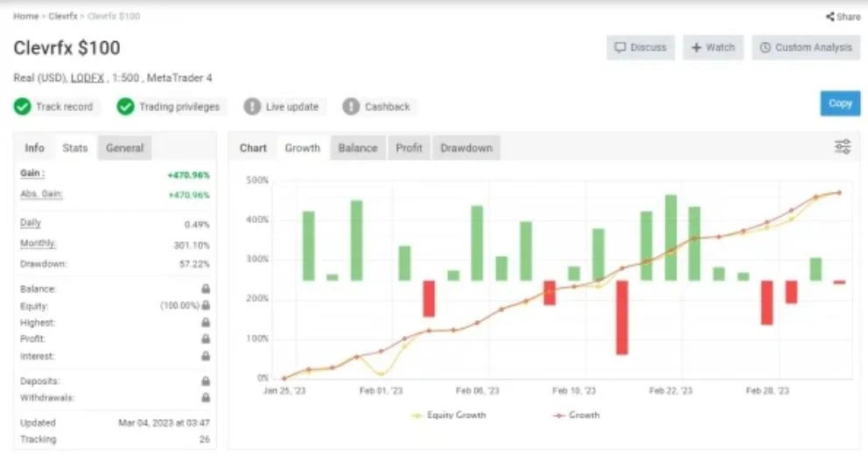The image size is (868, 453).
Task: Click the lock icon next to Balance
Action: point(206,289)
